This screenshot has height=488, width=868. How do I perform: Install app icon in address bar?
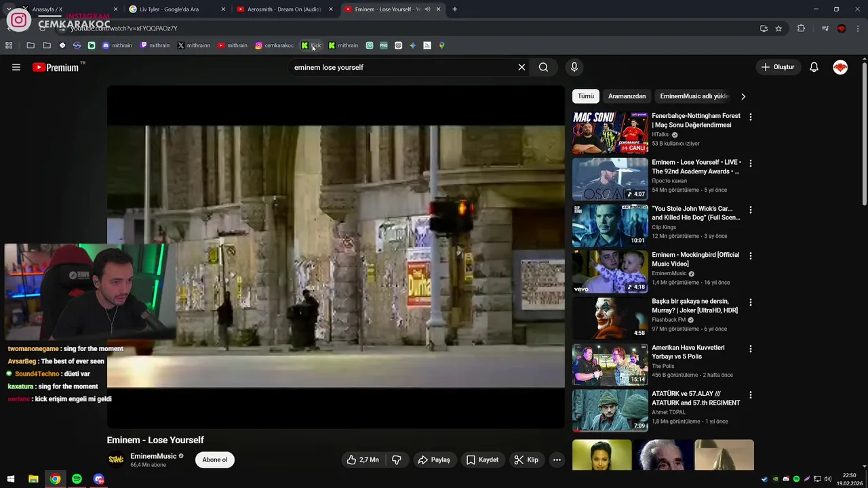tap(764, 28)
